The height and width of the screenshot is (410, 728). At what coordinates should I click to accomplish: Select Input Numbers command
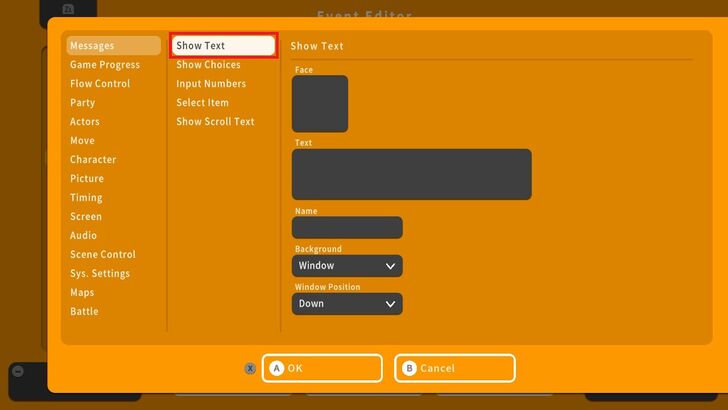[211, 84]
